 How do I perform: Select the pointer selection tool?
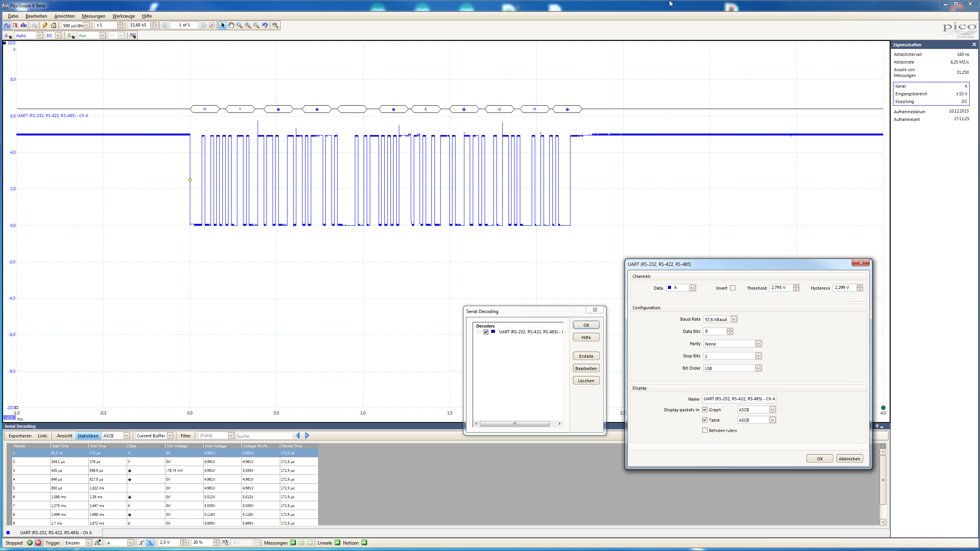click(223, 25)
